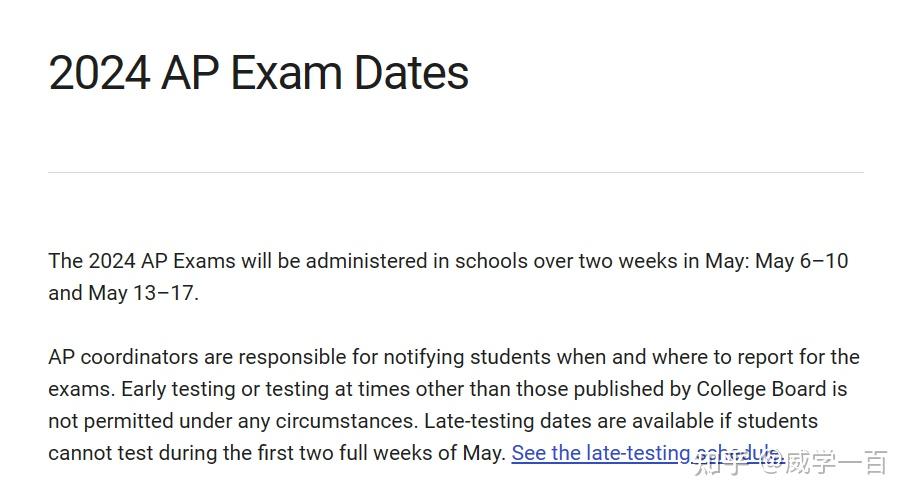Click the horizontal divider line under the heading
The height and width of the screenshot is (499, 911).
click(x=456, y=172)
